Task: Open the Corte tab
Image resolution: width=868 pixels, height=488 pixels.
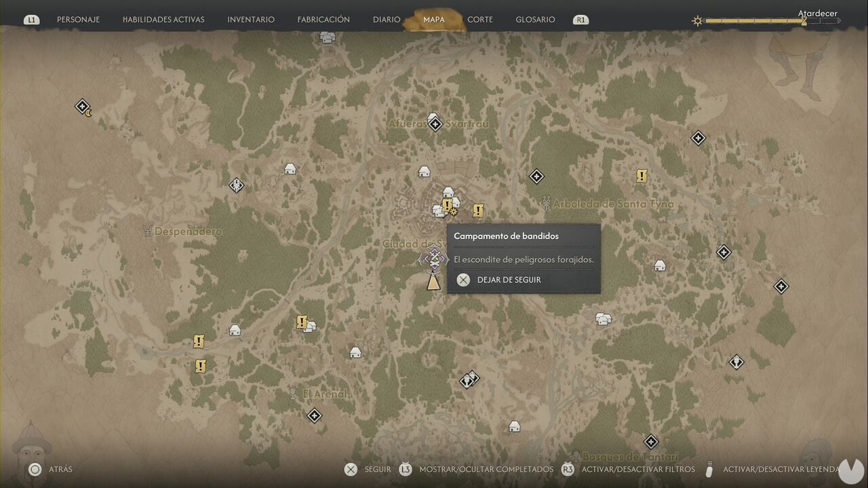Action: click(480, 20)
